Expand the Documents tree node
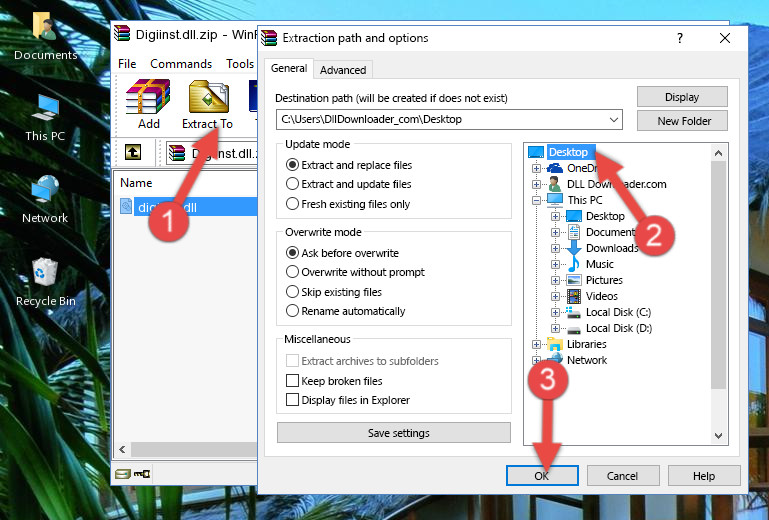The image size is (769, 520). pyautogui.click(x=555, y=233)
